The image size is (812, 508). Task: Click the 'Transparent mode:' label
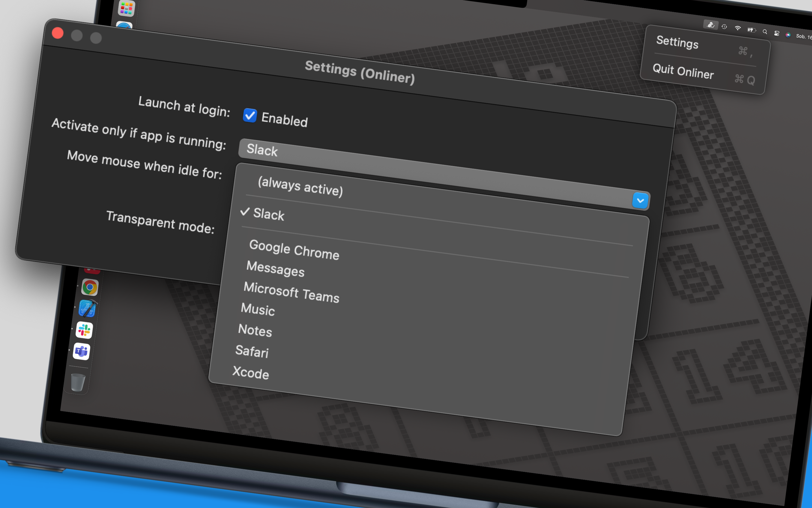click(160, 222)
